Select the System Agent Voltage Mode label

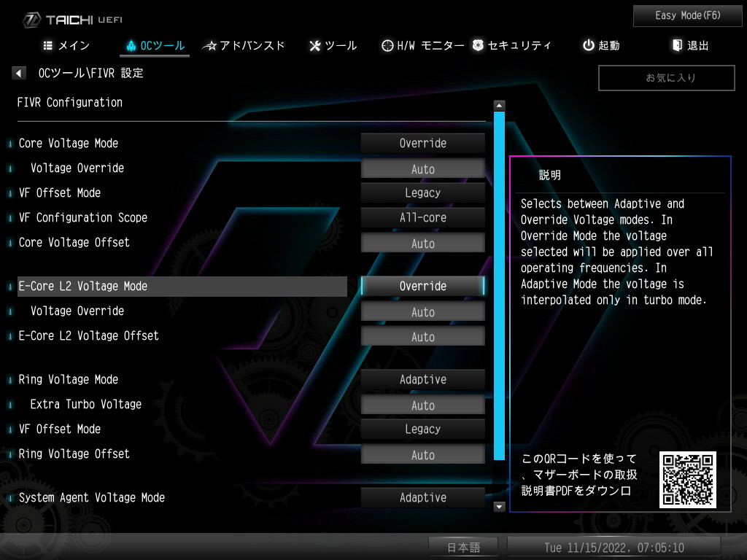pos(92,497)
